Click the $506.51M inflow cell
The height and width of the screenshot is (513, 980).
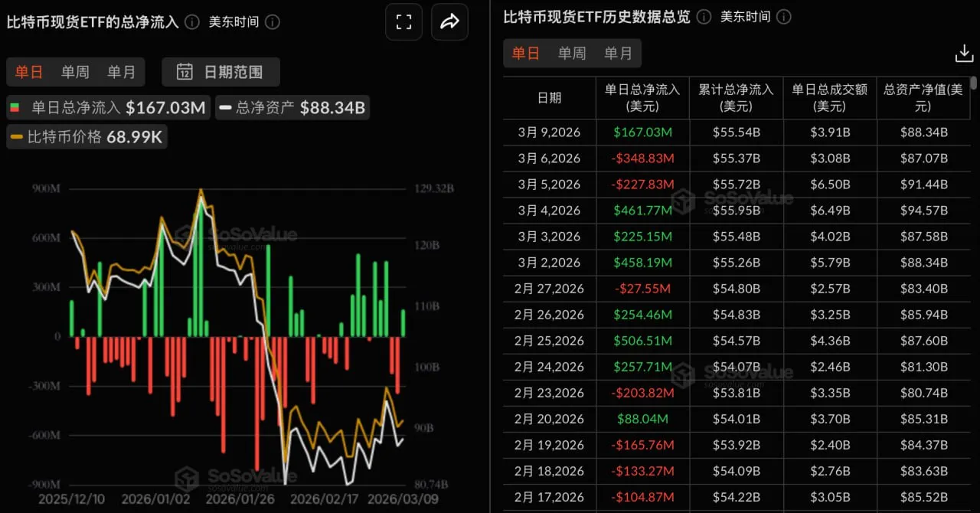pos(642,341)
